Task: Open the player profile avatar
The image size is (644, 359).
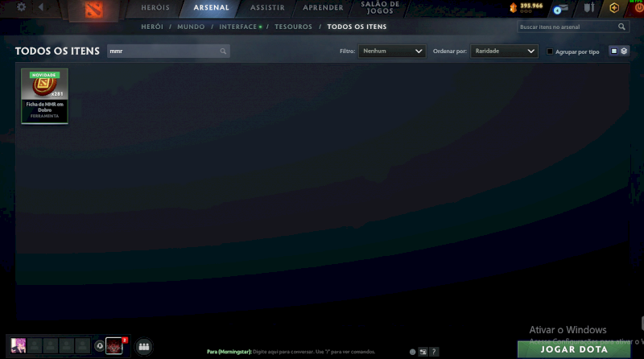Action: pyautogui.click(x=19, y=346)
